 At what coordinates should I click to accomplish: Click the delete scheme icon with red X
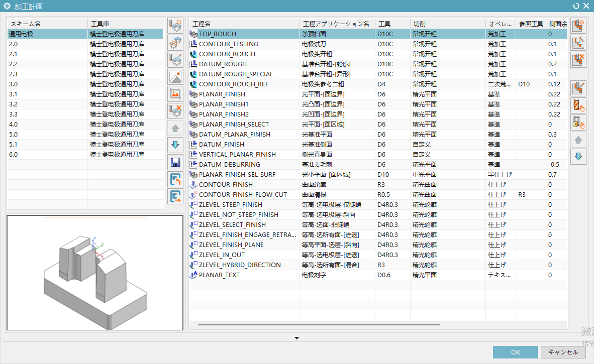[x=175, y=111]
